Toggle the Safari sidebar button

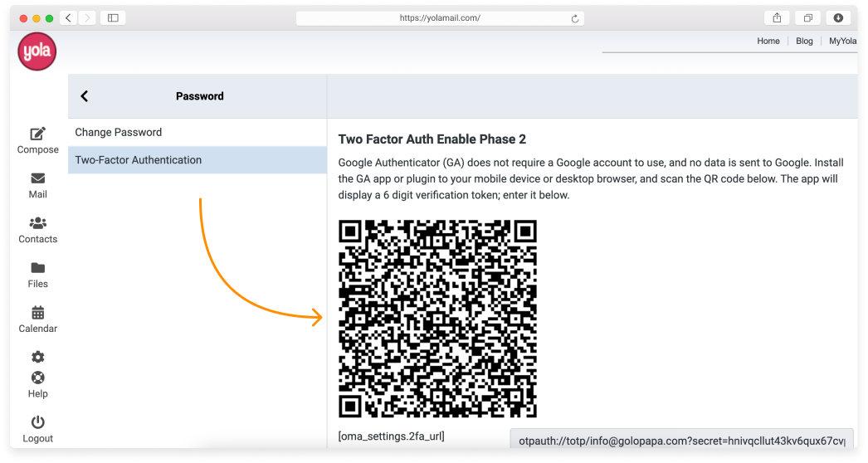[x=113, y=17]
